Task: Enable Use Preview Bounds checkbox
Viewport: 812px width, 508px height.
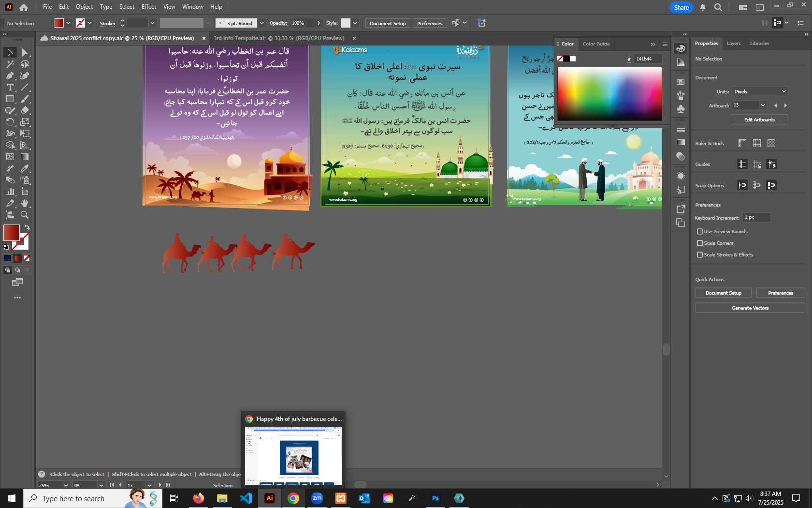Action: [x=700, y=232]
